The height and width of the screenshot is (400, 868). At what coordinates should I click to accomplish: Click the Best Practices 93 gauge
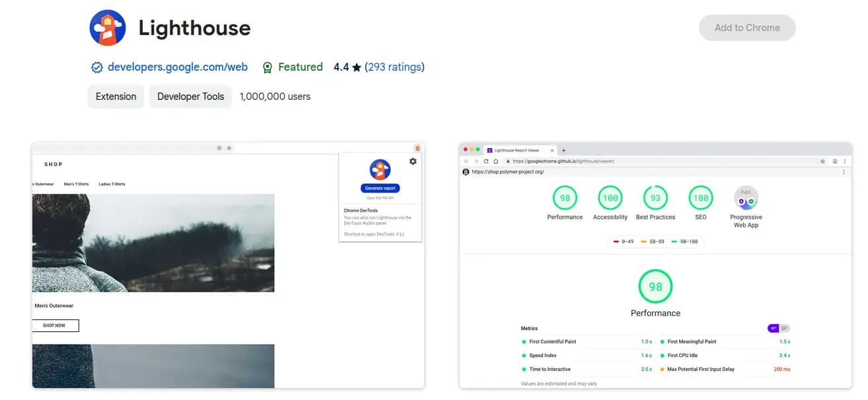(655, 198)
